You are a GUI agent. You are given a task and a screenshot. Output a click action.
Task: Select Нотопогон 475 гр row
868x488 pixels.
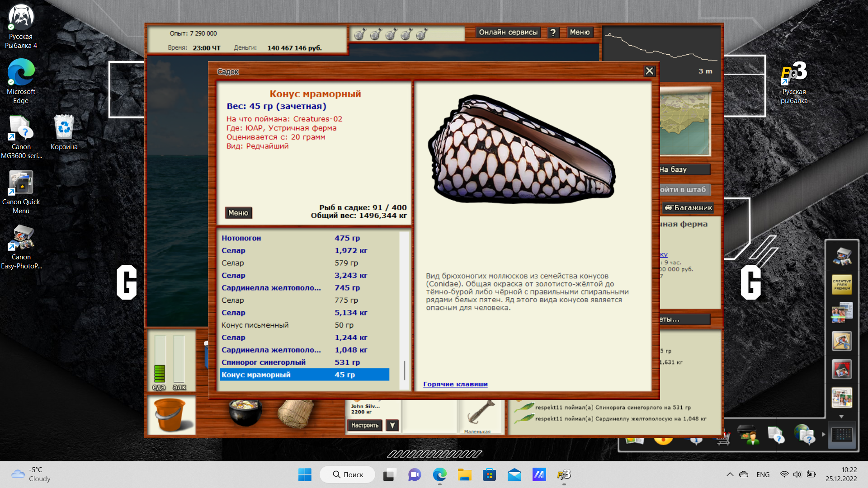tap(304, 238)
